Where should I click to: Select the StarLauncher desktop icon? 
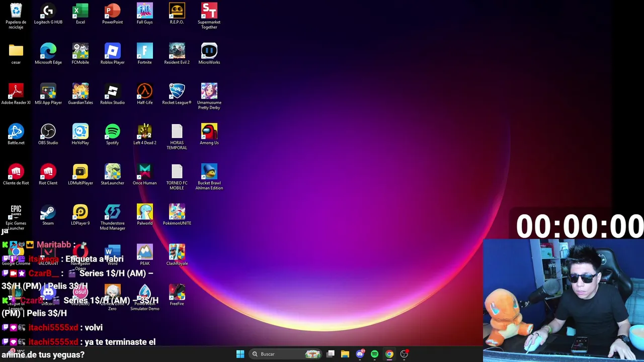click(113, 174)
